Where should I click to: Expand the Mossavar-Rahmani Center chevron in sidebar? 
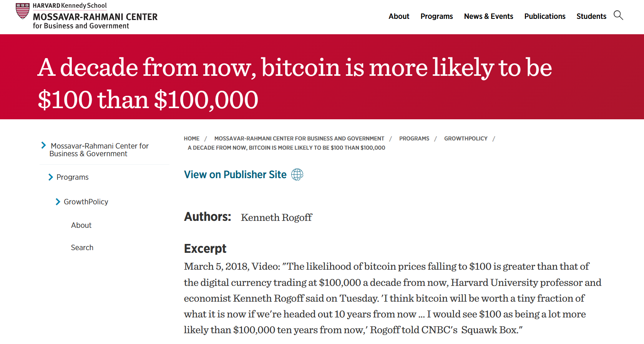(43, 145)
